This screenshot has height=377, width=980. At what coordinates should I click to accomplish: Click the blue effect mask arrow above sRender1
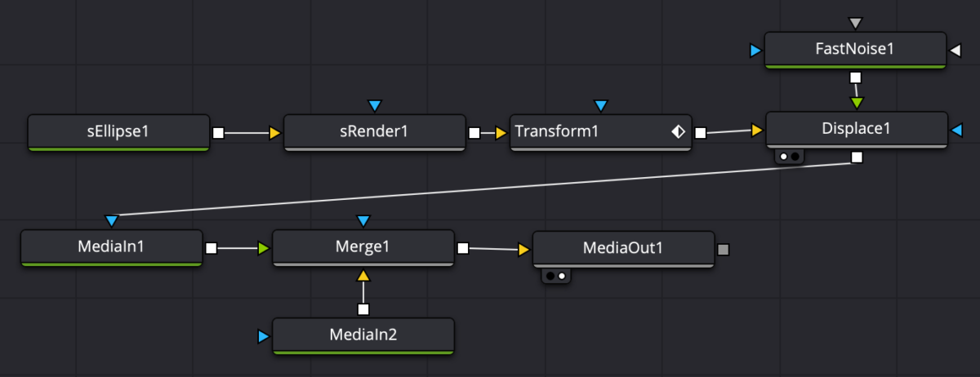pyautogui.click(x=375, y=105)
